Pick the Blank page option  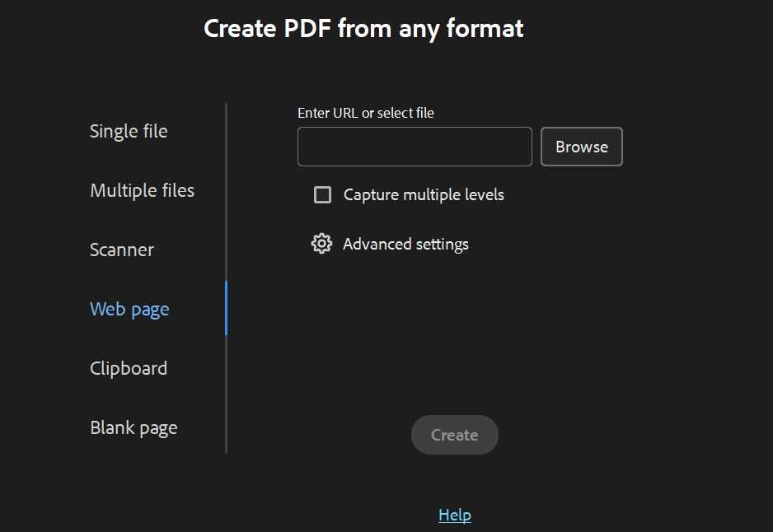click(x=134, y=427)
